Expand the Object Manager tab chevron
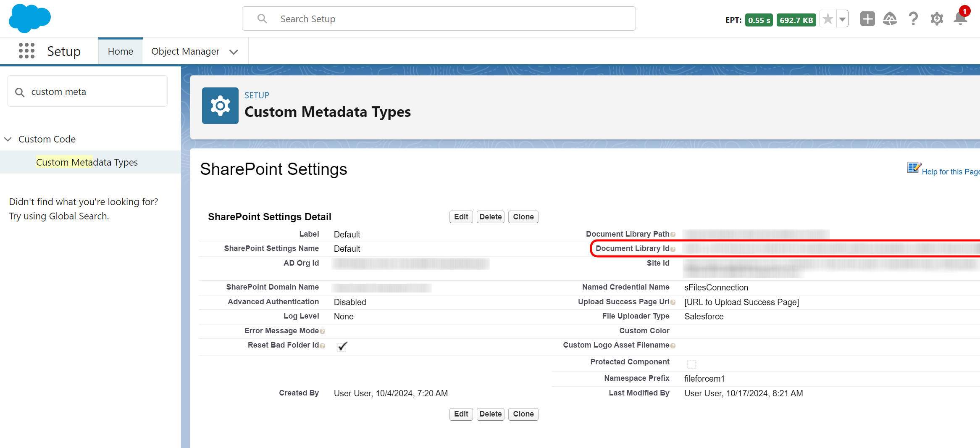 pyautogui.click(x=234, y=52)
